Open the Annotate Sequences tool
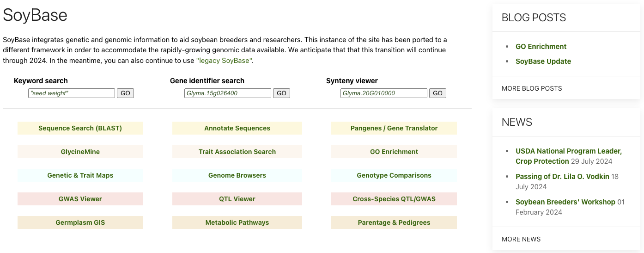This screenshot has width=644, height=253. 237,128
